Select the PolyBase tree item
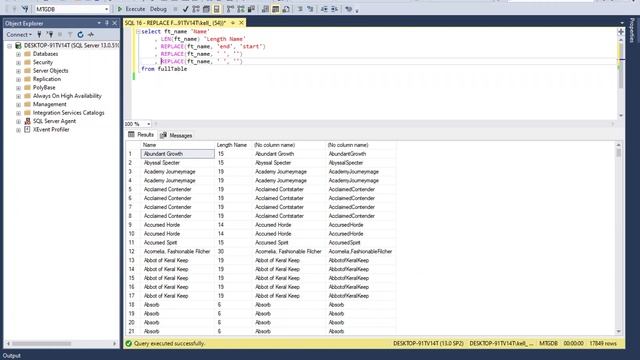The width and height of the screenshot is (640, 360). click(x=44, y=88)
